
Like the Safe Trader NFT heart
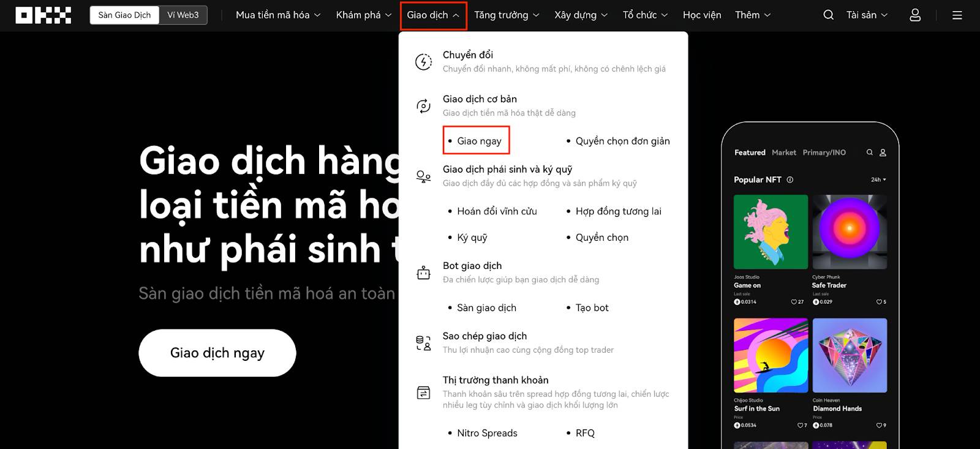(878, 302)
